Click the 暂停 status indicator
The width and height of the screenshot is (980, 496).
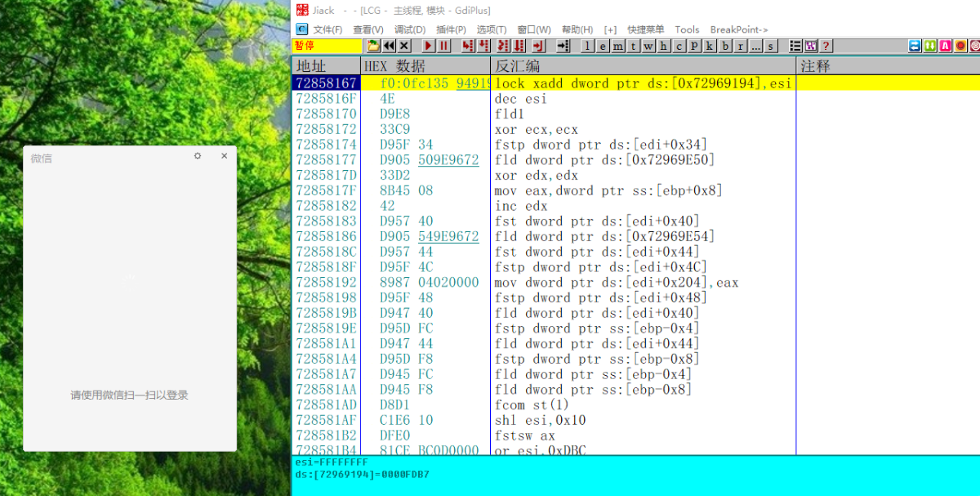point(305,46)
